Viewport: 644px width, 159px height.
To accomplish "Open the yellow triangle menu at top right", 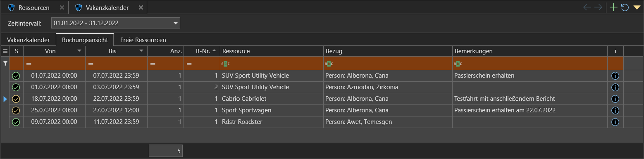I will (x=637, y=7).
